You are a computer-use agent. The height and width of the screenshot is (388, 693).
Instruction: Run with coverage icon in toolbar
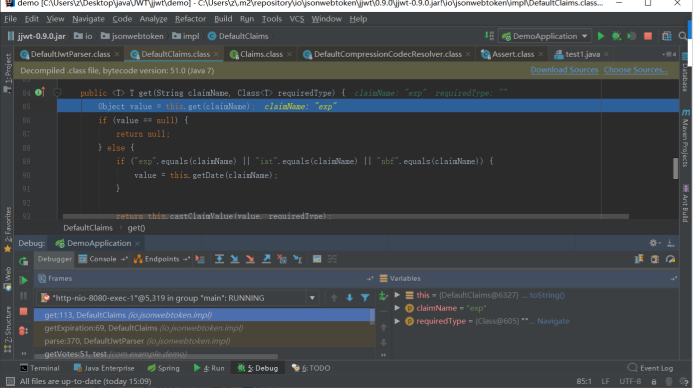point(632,36)
